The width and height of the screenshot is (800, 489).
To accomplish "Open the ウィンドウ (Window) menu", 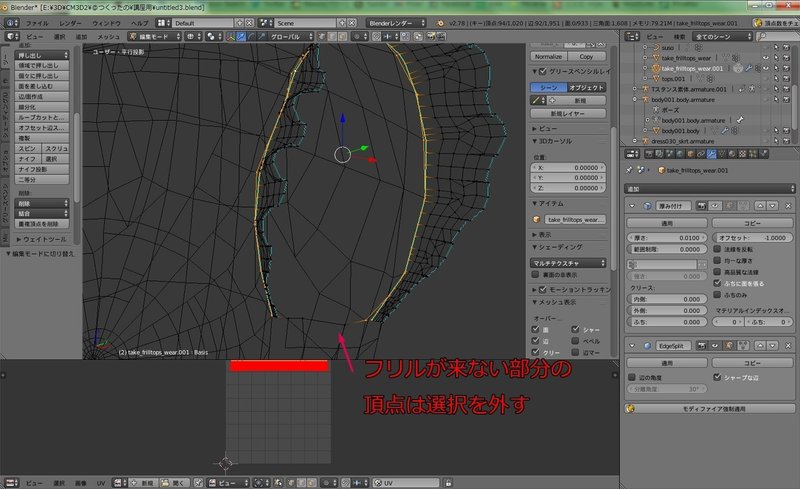I will pos(106,23).
